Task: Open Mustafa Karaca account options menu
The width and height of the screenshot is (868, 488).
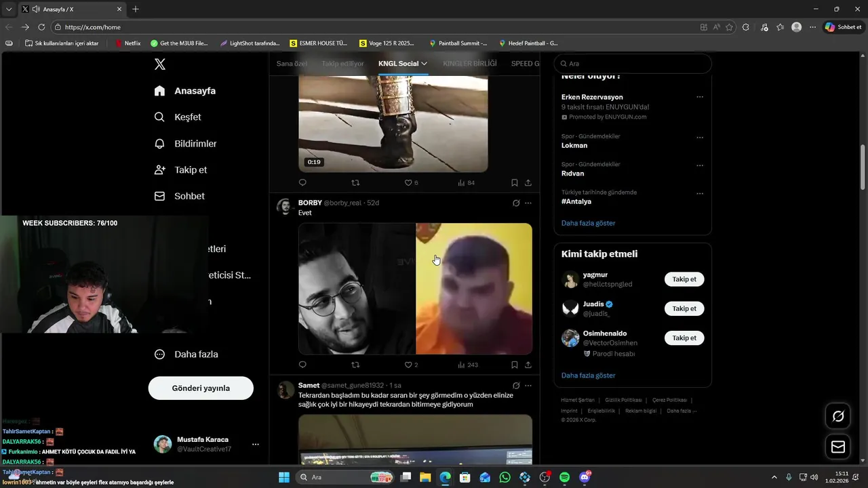Action: click(256, 445)
